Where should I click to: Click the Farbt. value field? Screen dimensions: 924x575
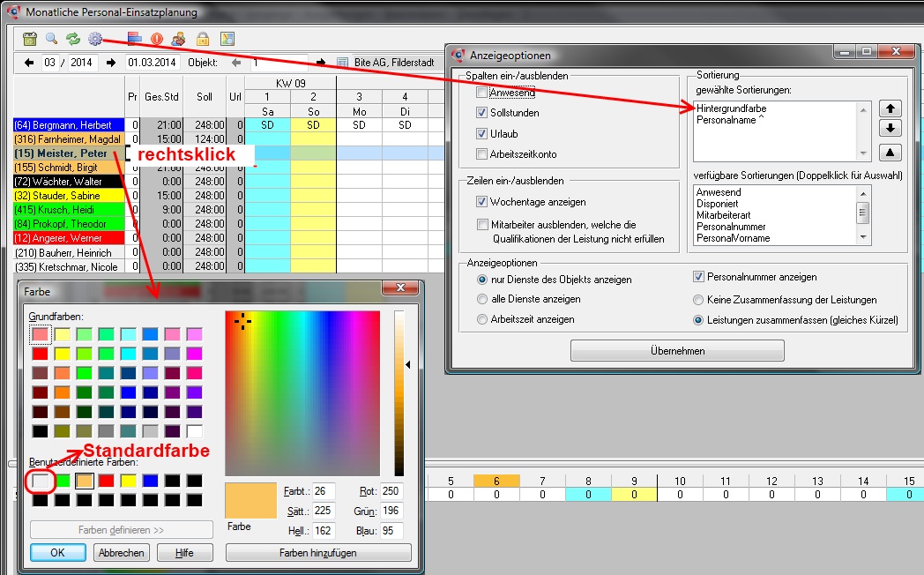324,490
